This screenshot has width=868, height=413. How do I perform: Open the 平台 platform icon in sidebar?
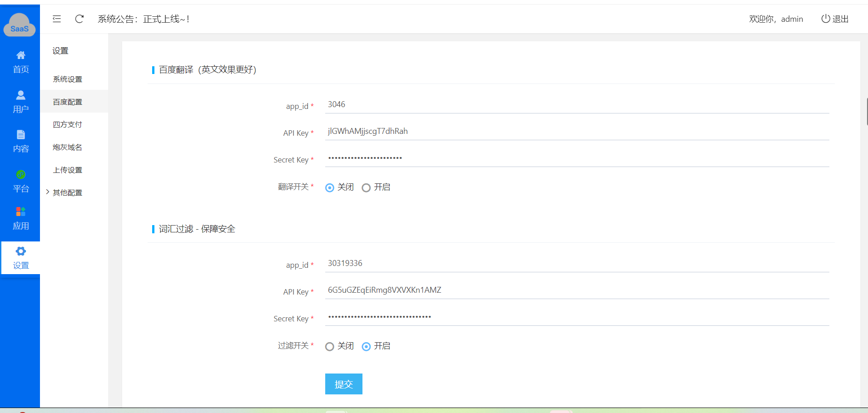pos(20,174)
